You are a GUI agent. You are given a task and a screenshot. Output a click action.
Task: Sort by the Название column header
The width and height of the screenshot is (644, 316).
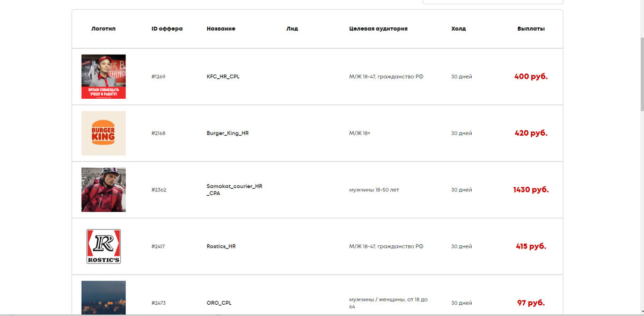[x=221, y=29]
